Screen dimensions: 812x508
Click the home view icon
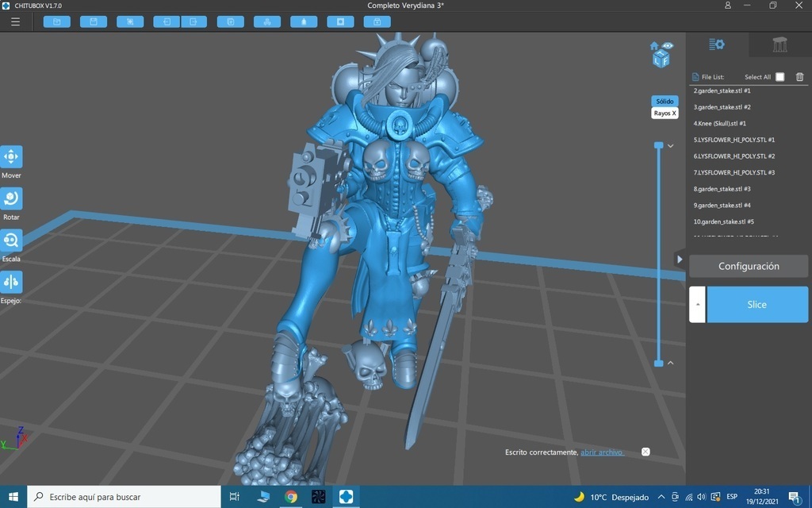654,46
